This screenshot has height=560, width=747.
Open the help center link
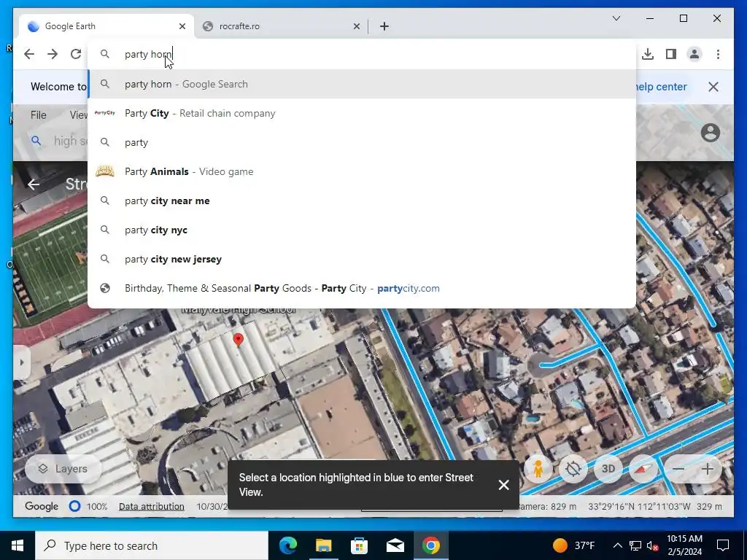[661, 87]
